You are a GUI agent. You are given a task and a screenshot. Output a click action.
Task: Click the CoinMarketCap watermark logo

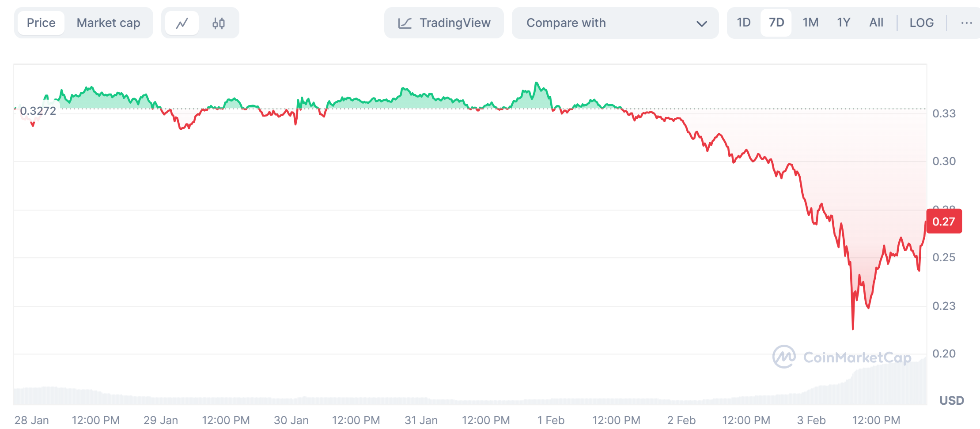click(x=784, y=357)
